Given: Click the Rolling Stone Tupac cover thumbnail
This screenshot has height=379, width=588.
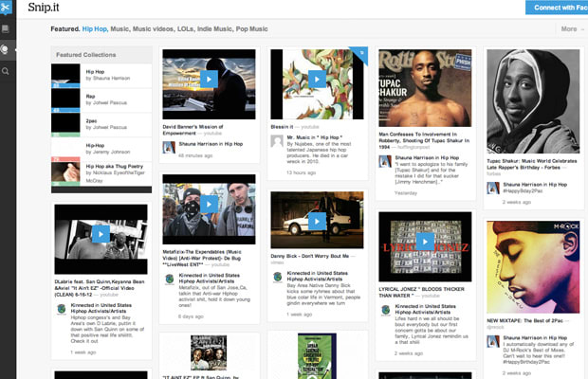Looking at the screenshot, I should [425, 88].
